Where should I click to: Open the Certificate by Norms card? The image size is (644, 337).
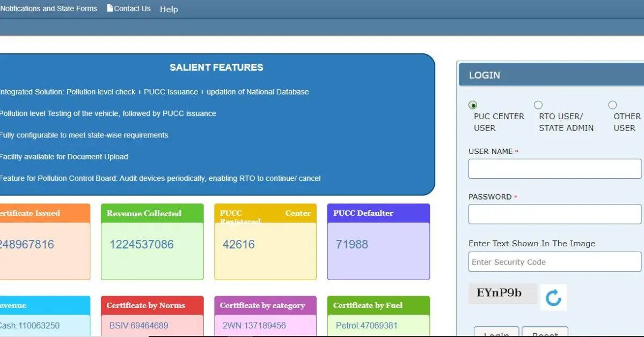click(x=152, y=316)
